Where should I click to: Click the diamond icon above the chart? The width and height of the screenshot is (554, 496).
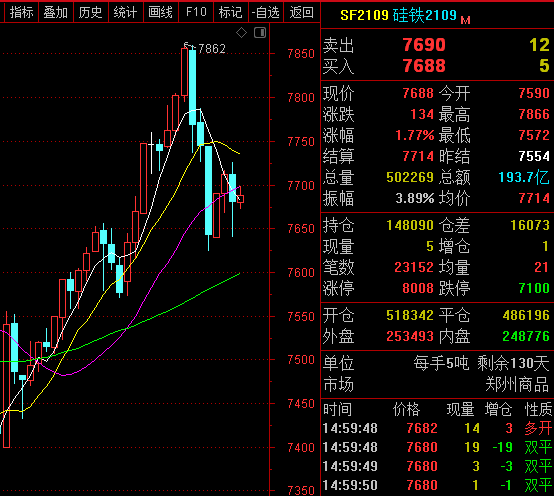point(242,33)
